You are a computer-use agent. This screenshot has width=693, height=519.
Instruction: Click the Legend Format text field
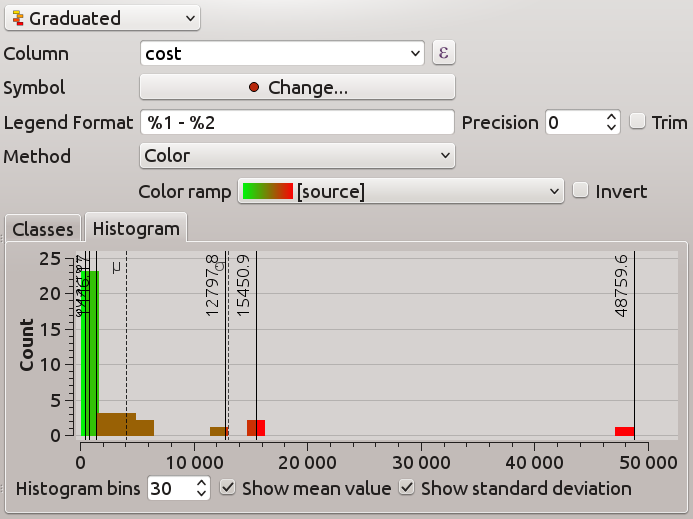point(297,122)
